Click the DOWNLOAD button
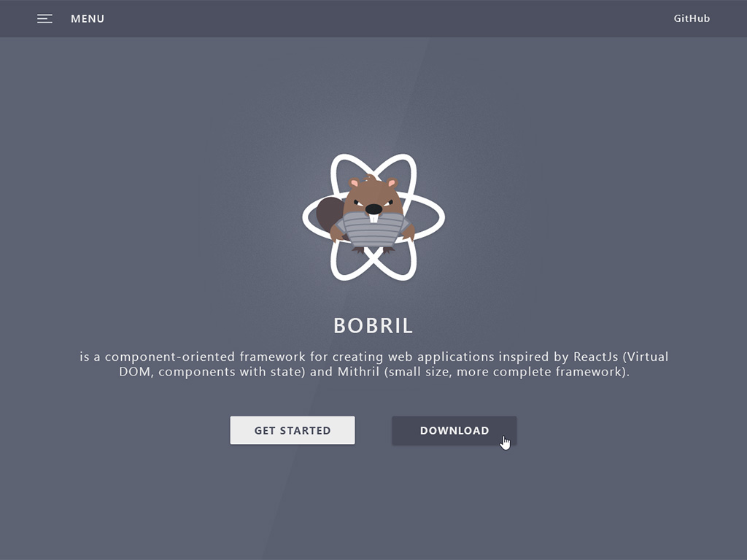 point(454,430)
